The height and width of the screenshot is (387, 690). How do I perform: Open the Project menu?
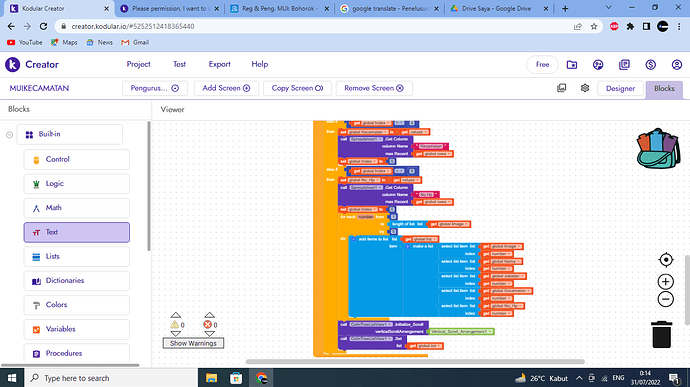pos(138,64)
